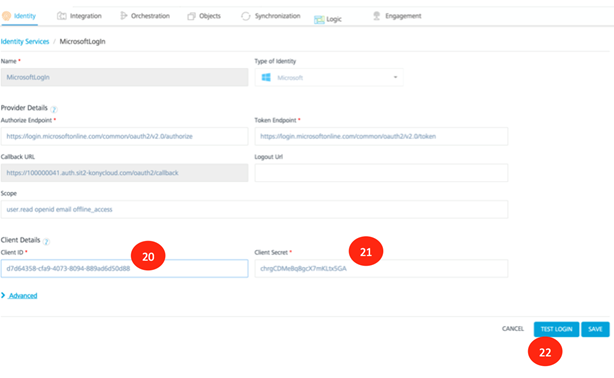
Task: Focus the Client Secret field
Action: [x=381, y=269]
